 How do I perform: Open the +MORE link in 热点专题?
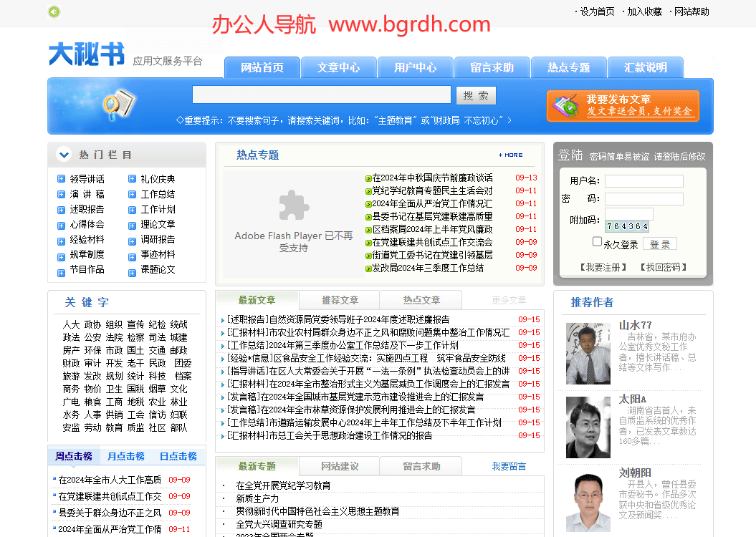click(x=511, y=155)
